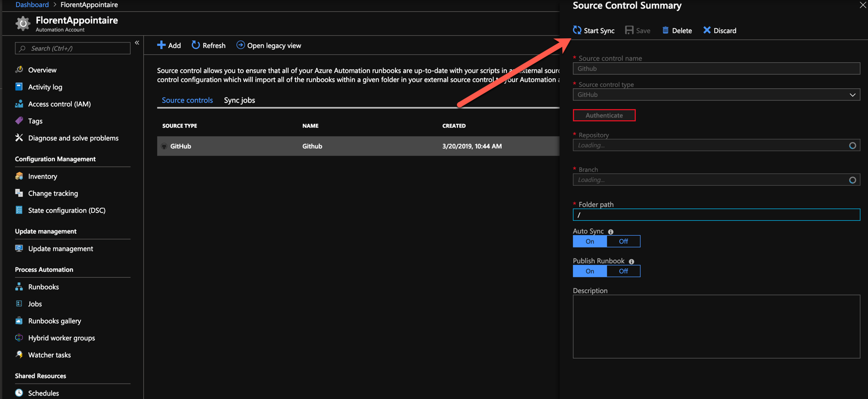The width and height of the screenshot is (868, 399).
Task: Click the Access control (IAM) icon
Action: click(x=19, y=104)
